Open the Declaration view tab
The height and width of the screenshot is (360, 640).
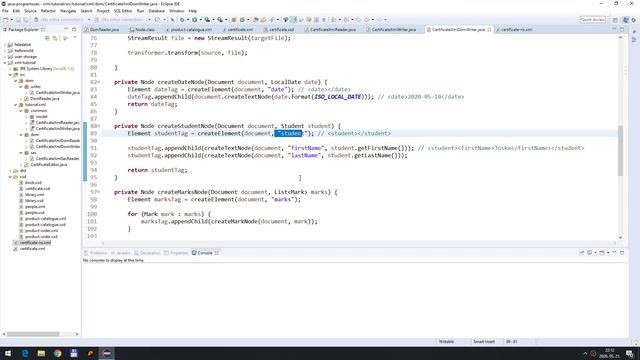(147, 253)
